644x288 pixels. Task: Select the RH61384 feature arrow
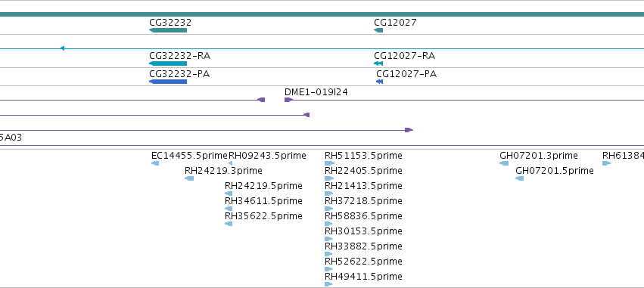(x=607, y=163)
